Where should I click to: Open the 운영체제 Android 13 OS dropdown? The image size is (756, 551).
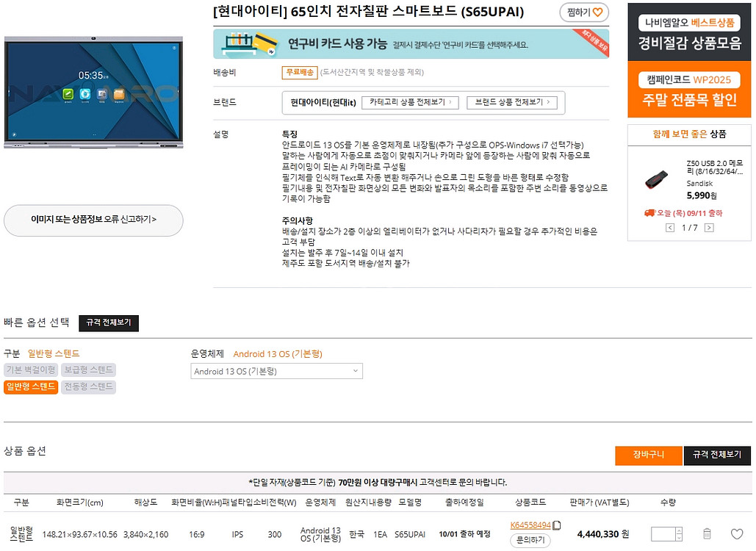[x=276, y=372]
